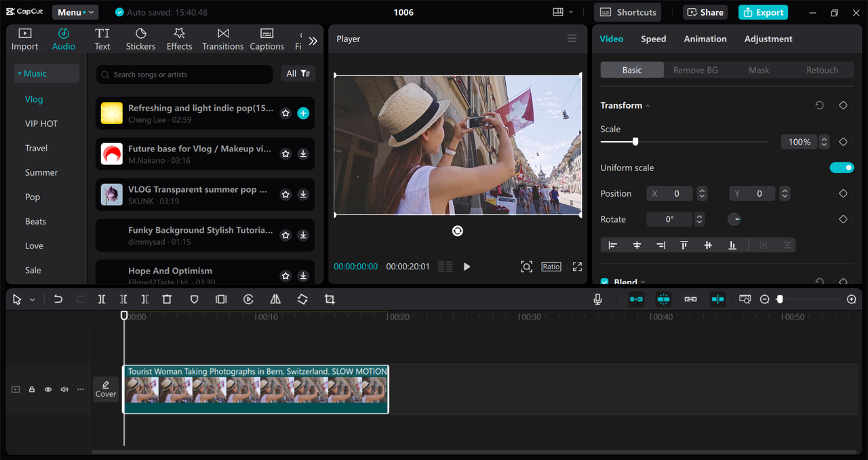This screenshot has width=868, height=460.
Task: Open the Effects tab
Action: 179,39
